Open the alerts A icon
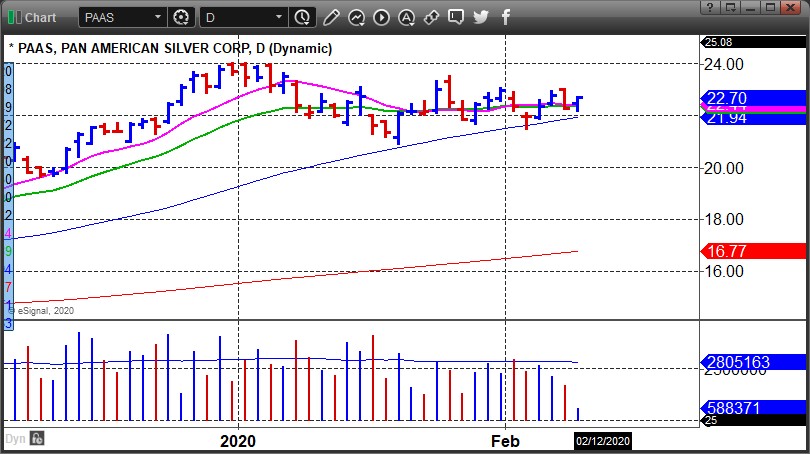The image size is (810, 454). click(407, 17)
